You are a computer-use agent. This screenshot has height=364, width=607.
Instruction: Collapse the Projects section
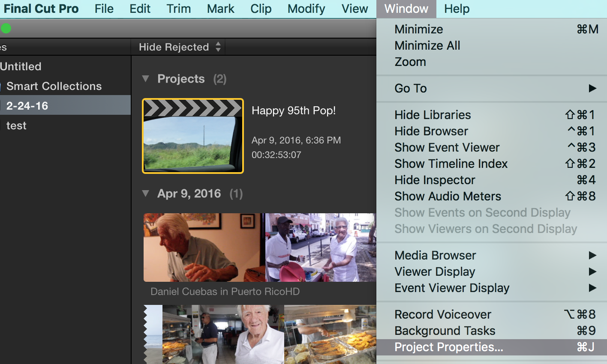tap(146, 79)
